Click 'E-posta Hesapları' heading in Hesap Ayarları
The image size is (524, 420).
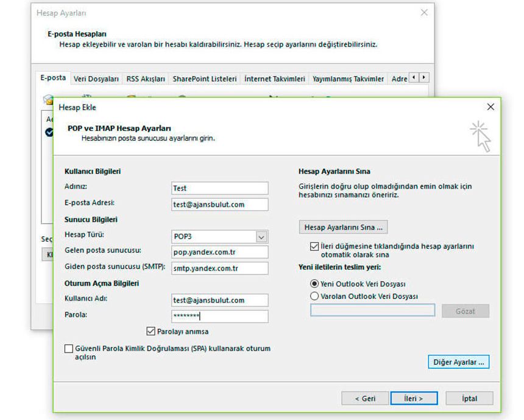coord(77,34)
